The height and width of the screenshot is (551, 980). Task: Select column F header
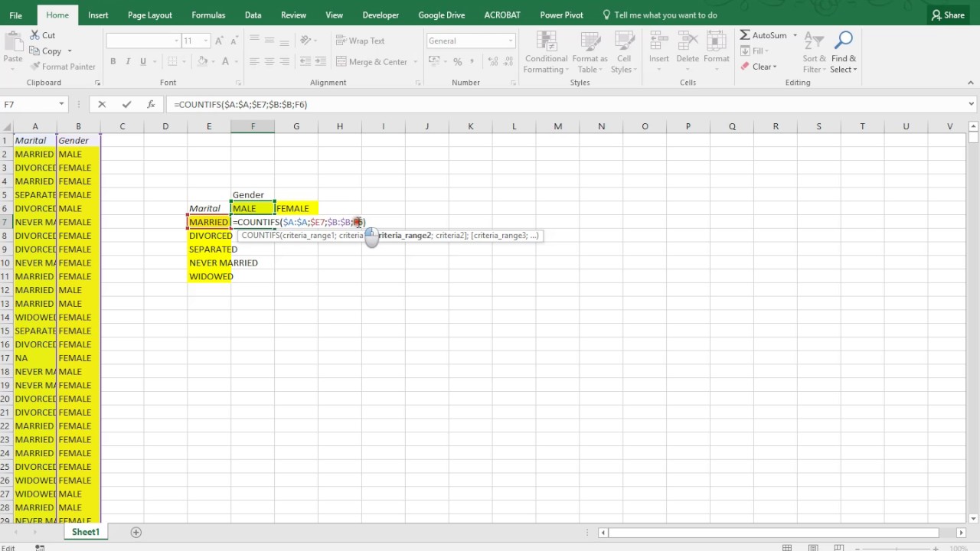coord(253,126)
